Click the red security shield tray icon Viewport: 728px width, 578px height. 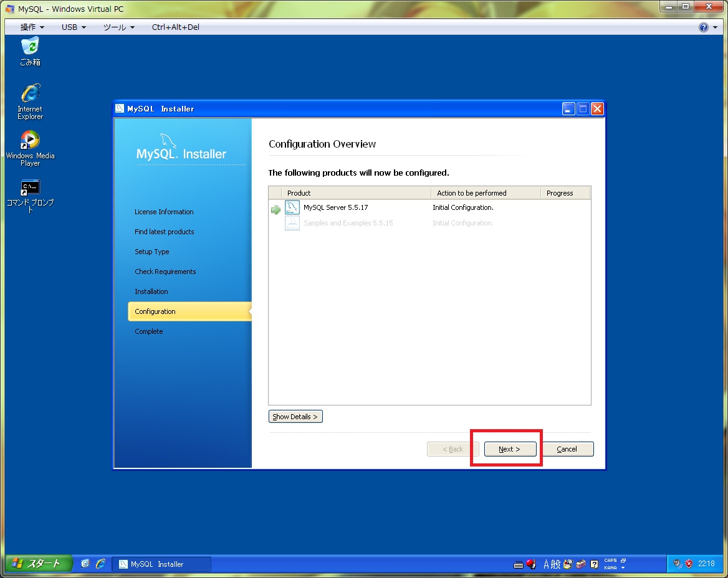click(689, 564)
